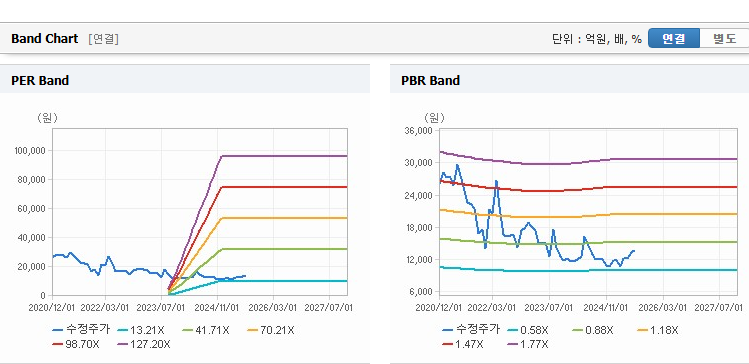Click the 80,000 y-axis label in PER chart
Image resolution: width=749 pixels, height=364 pixels.
[32, 180]
